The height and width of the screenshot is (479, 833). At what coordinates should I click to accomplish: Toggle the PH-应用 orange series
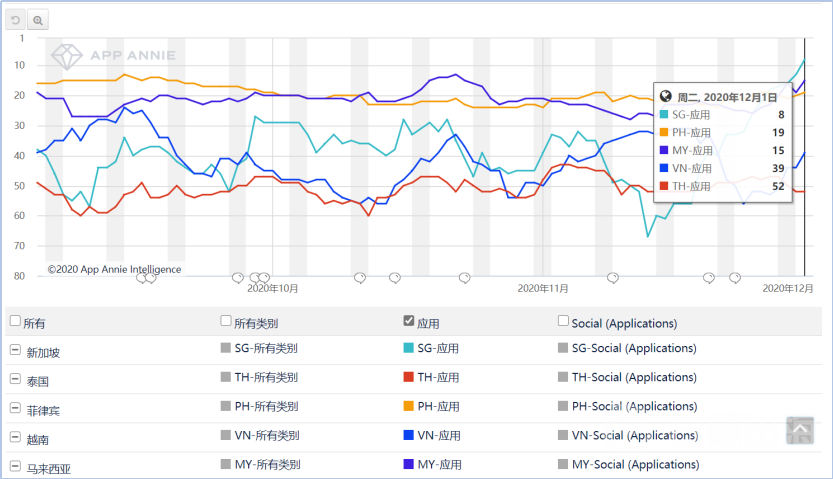408,407
